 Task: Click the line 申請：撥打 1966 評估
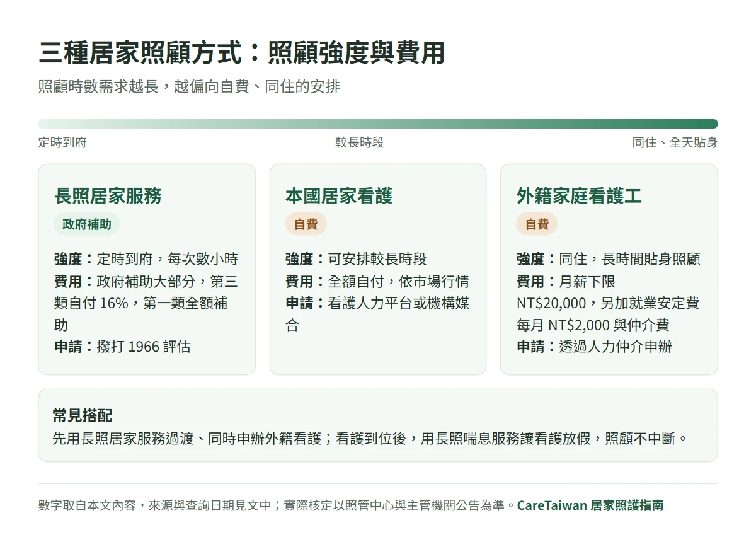[x=122, y=347]
